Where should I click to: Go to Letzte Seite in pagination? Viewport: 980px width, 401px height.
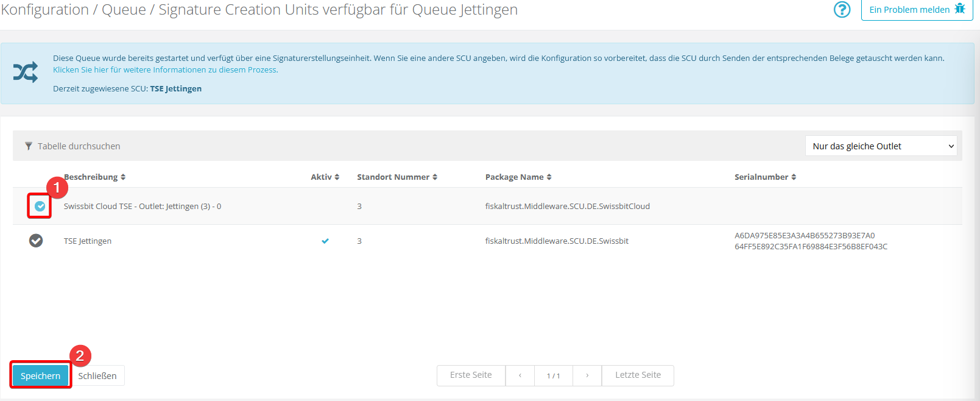638,375
